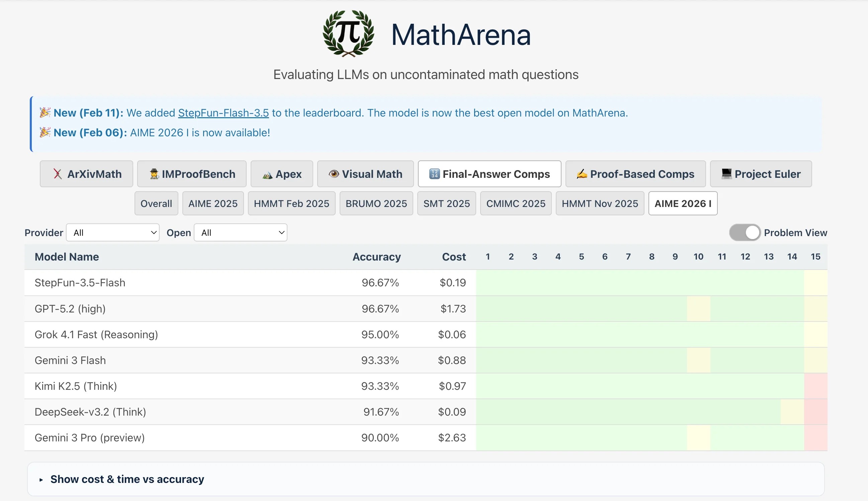Select the HMMT Nov 2025 tab
Viewport: 868px width, 501px height.
pyautogui.click(x=600, y=203)
